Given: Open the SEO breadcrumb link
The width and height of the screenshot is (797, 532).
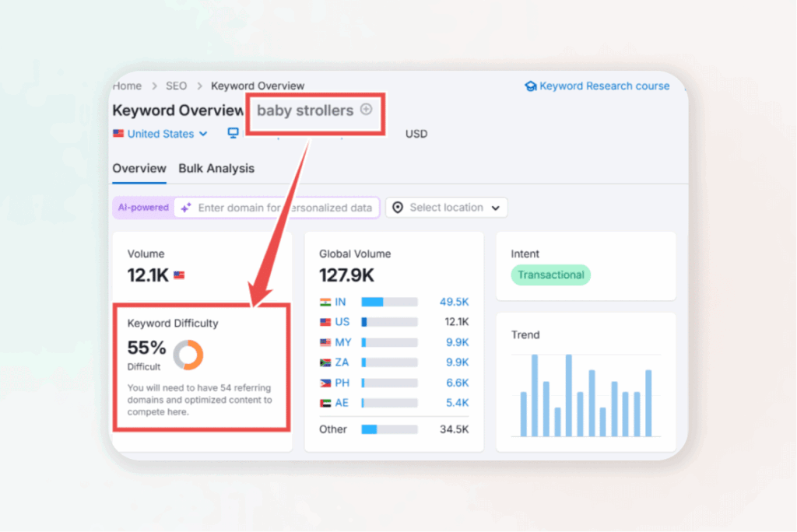Looking at the screenshot, I should (176, 86).
